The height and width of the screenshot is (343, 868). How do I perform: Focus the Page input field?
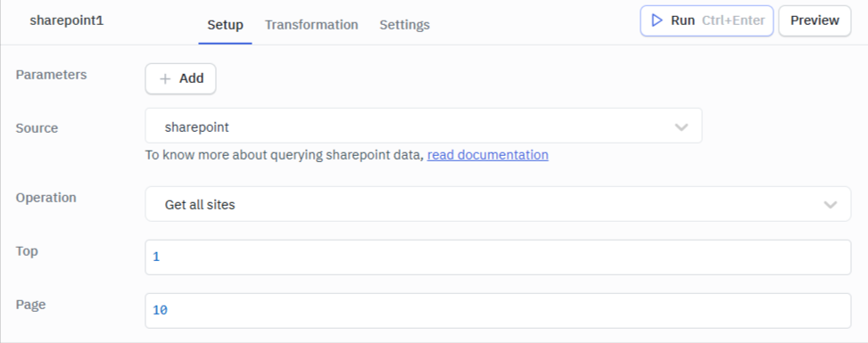[x=498, y=311]
